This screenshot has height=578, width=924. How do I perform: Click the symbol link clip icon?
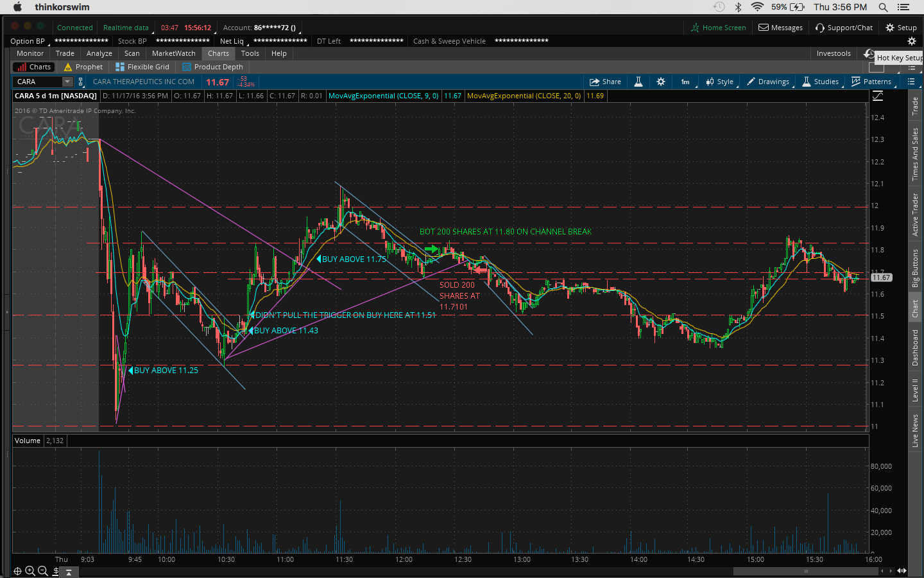[x=81, y=82]
